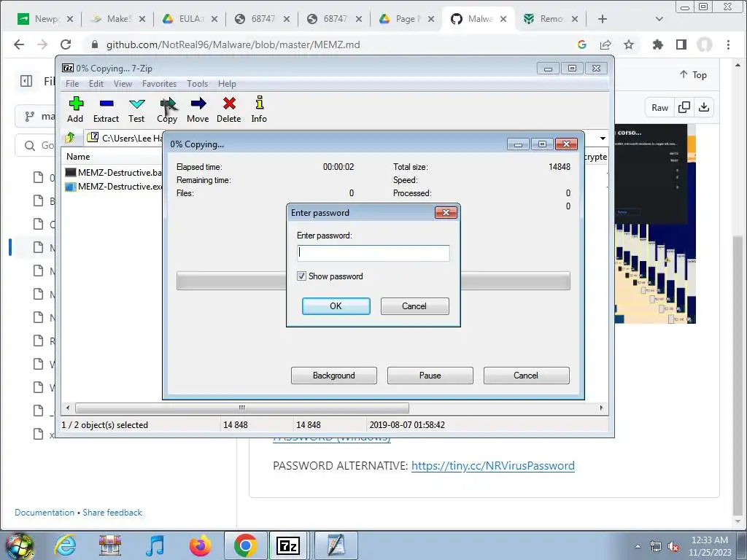Viewport: 747px width, 560px height.
Task: Open Chrome's tab search dropdown arrow
Action: click(x=659, y=19)
